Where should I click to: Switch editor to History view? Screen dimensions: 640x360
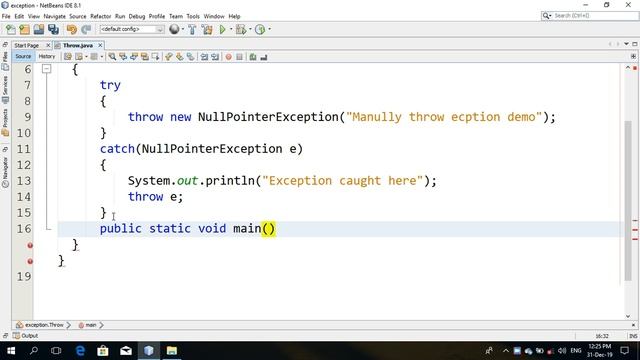coord(47,56)
